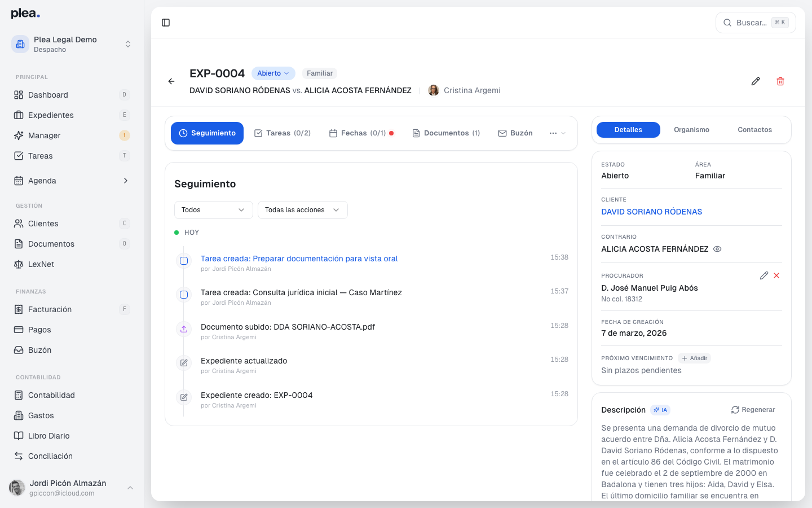This screenshot has width=812, height=508.
Task: Check task Preparar documentación para vista oral
Action: (x=184, y=261)
